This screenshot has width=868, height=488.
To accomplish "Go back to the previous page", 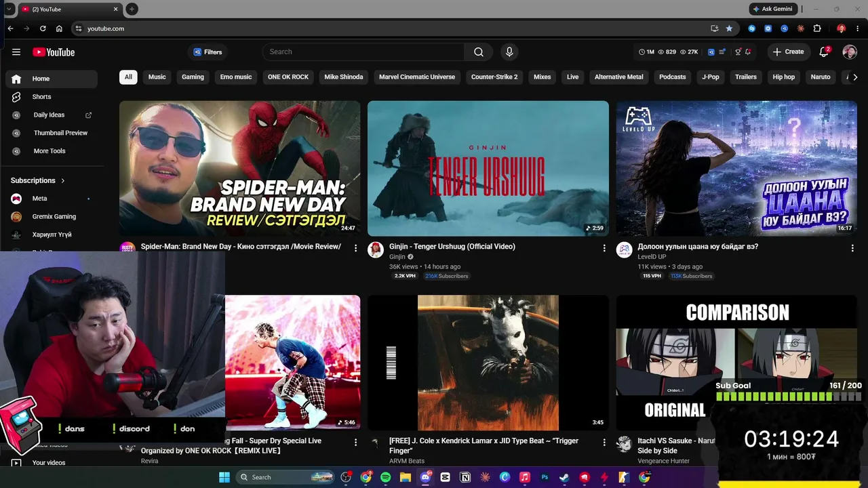I will coord(10,28).
